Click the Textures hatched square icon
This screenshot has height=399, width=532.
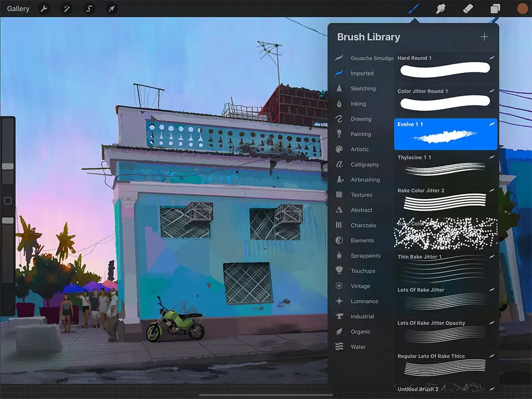pyautogui.click(x=339, y=195)
